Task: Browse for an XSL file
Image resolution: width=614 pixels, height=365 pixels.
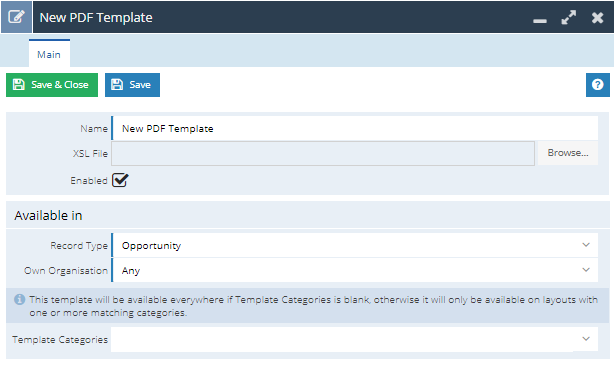Action: 568,153
